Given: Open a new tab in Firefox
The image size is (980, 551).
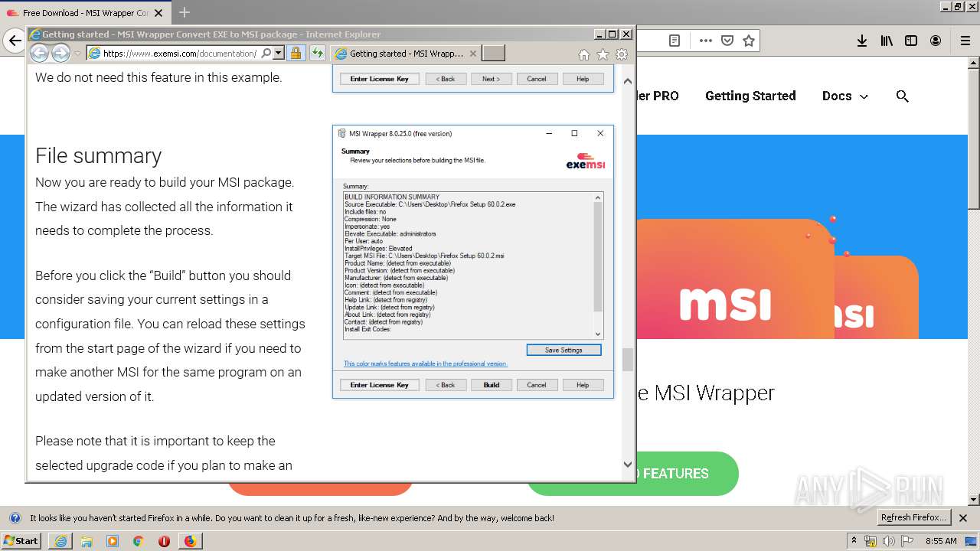Looking at the screenshot, I should tap(184, 12).
